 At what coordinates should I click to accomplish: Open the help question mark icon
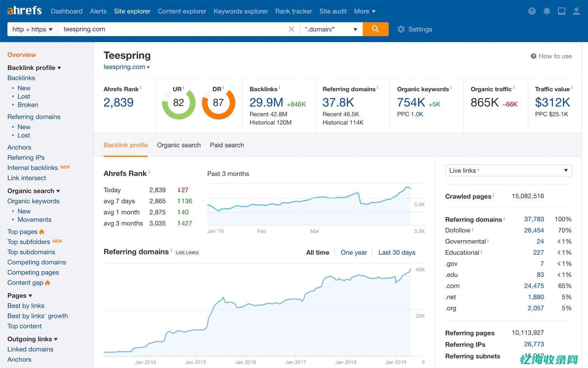[532, 11]
